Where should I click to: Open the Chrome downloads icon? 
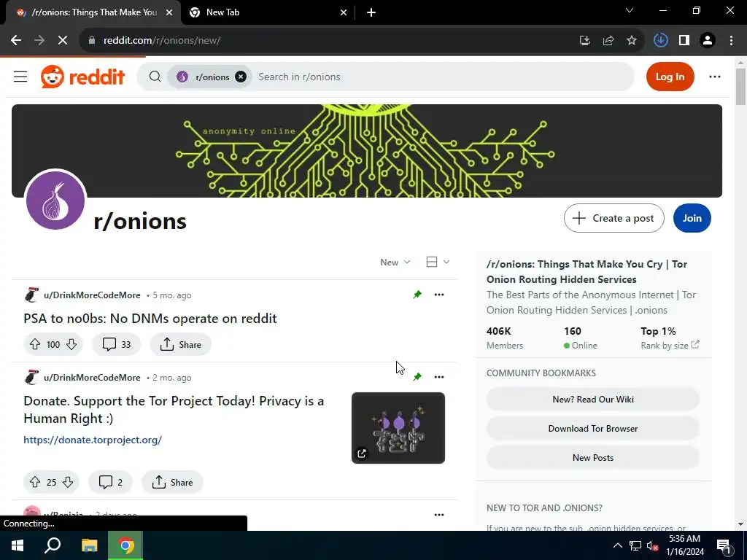pos(660,41)
